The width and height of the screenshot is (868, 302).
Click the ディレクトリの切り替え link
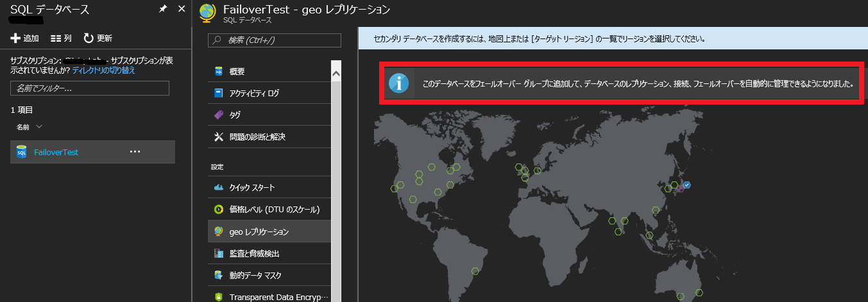103,71
